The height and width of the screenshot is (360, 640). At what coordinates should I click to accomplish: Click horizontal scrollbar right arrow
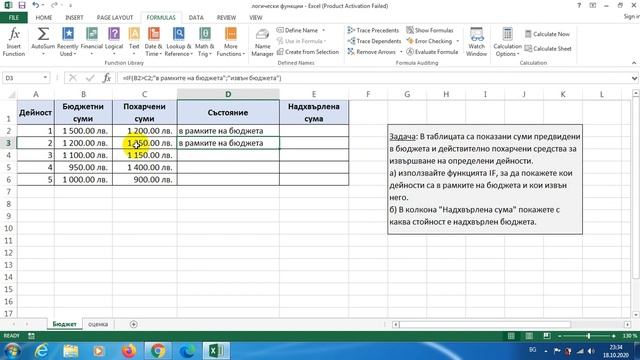click(x=627, y=324)
